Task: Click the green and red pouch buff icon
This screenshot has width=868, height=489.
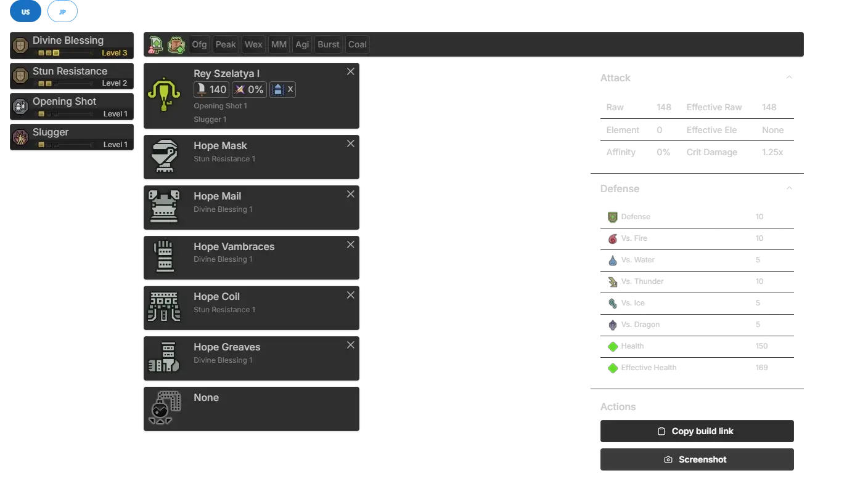Action: (156, 44)
